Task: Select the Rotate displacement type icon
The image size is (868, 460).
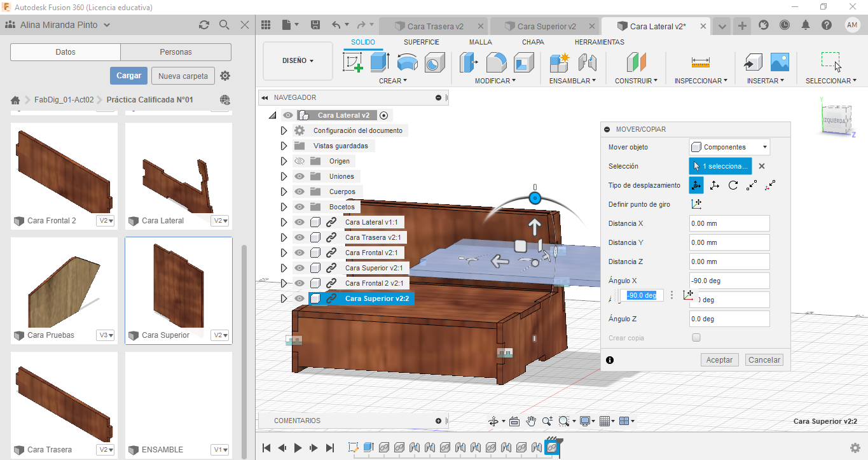Action: pos(733,185)
